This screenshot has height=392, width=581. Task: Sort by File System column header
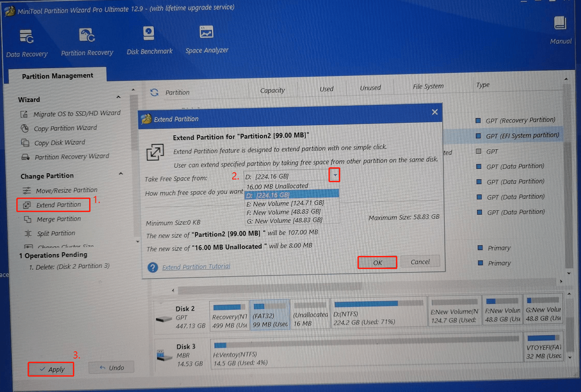tap(428, 86)
